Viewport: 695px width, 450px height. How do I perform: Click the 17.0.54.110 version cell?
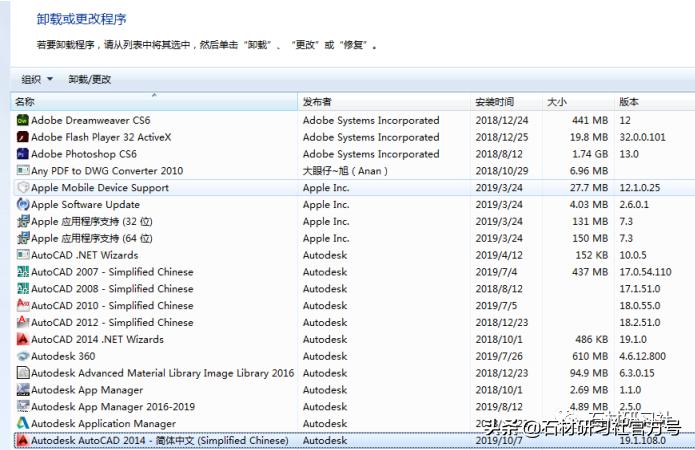[x=645, y=272]
